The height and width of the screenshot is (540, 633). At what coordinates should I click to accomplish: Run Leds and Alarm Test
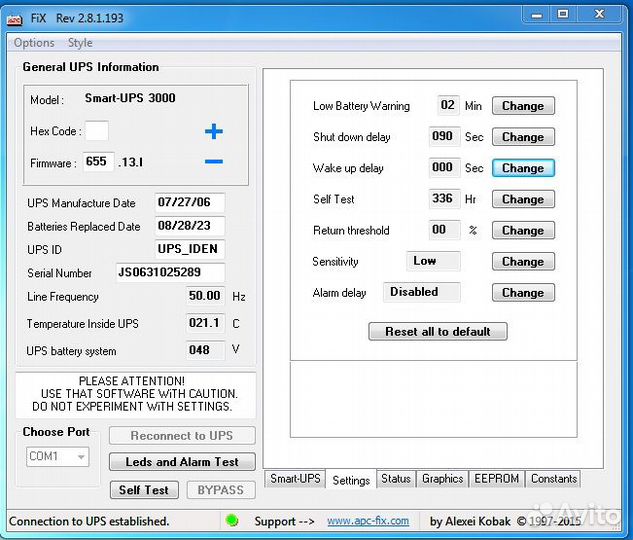click(x=182, y=462)
